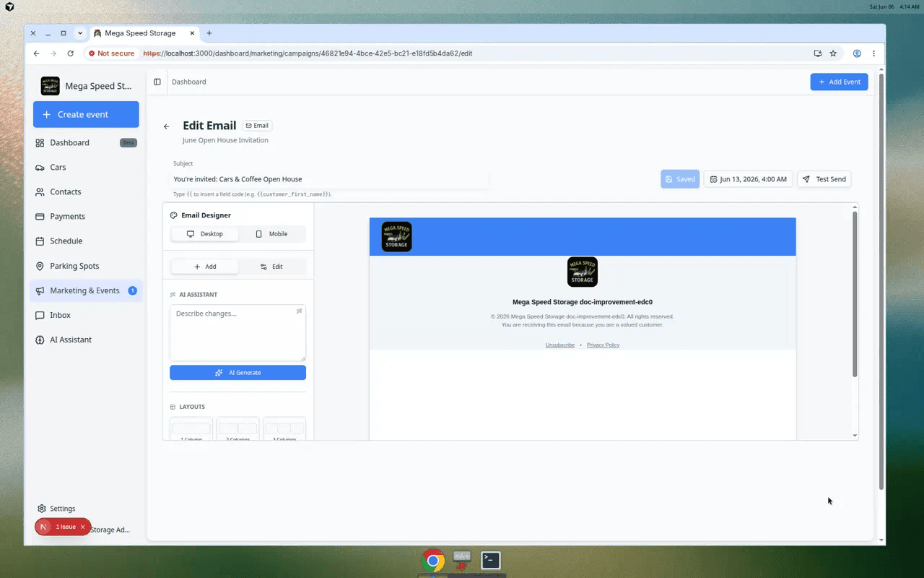Open Terminal from the dock
Viewport: 924px width, 578px height.
[x=491, y=560]
